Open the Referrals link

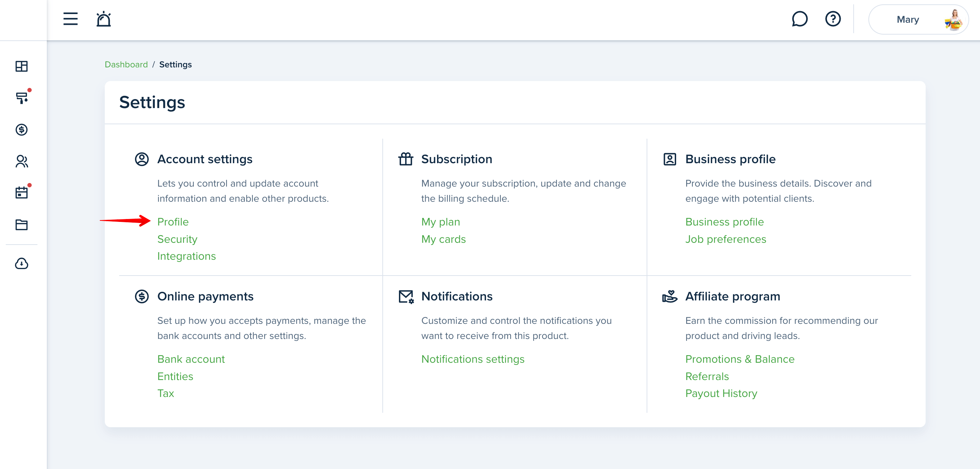coord(707,376)
